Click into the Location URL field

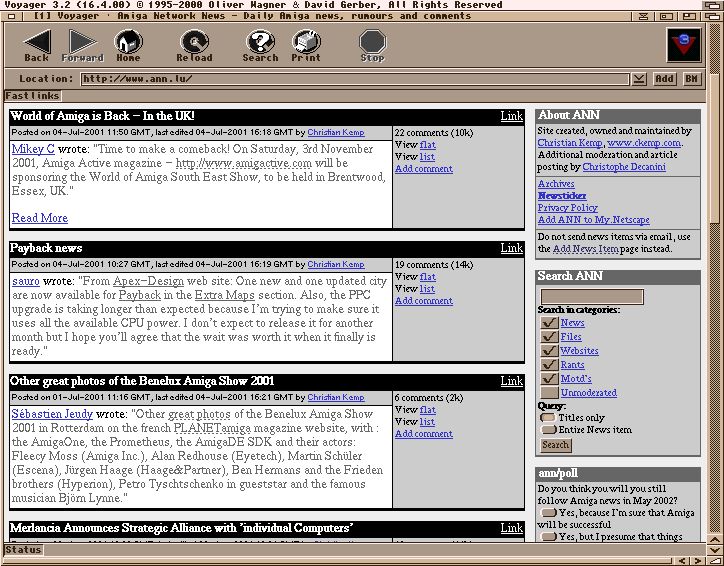(355, 79)
